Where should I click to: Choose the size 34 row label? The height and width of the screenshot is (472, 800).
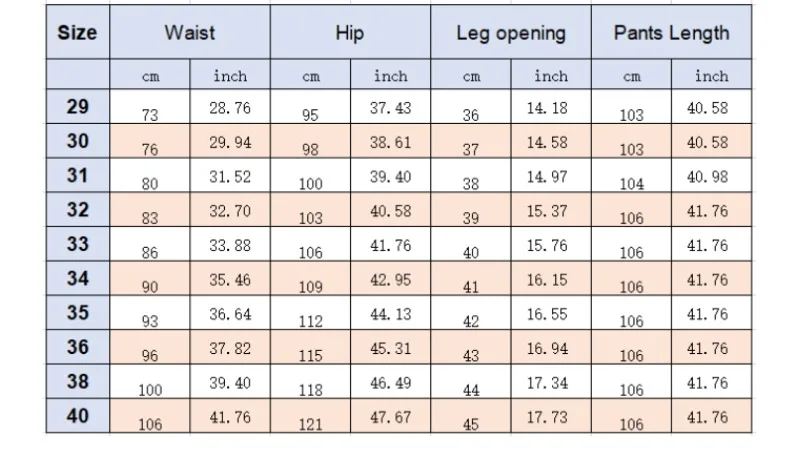[x=78, y=279]
